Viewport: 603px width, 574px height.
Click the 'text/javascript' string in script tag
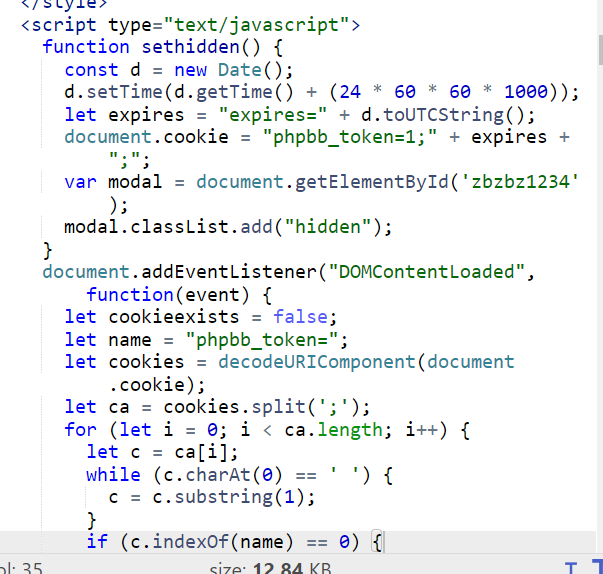point(257,25)
